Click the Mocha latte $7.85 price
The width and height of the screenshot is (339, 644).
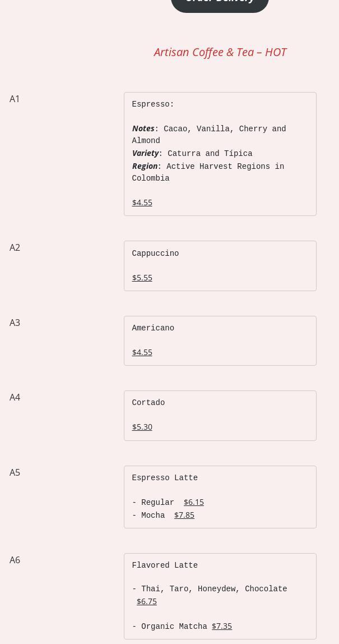pyautogui.click(x=184, y=515)
